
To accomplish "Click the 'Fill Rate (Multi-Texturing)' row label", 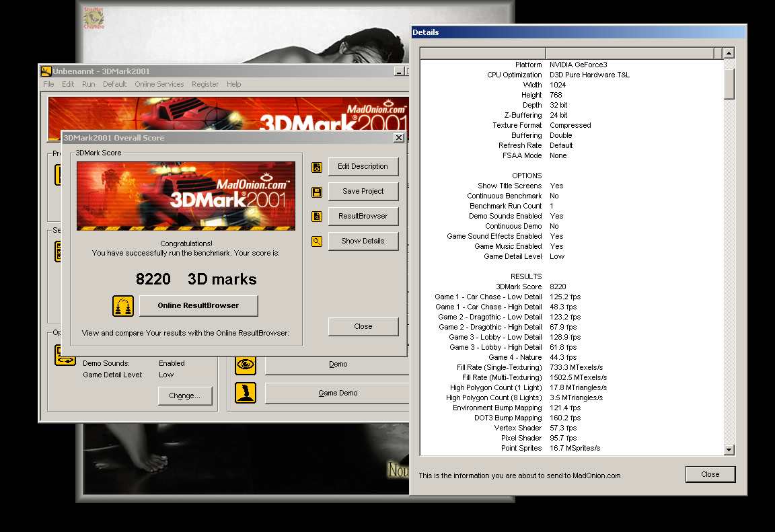I will [x=502, y=378].
